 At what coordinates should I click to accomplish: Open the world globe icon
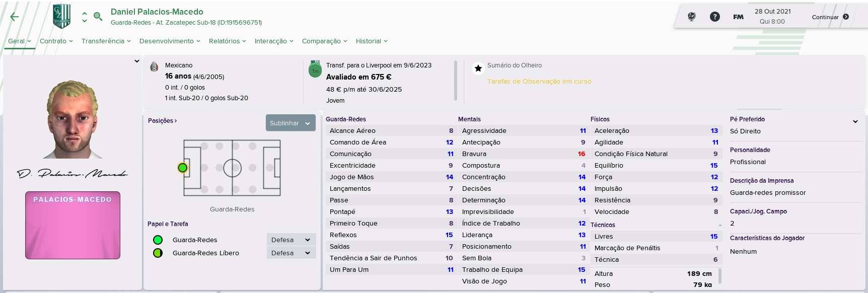click(692, 17)
